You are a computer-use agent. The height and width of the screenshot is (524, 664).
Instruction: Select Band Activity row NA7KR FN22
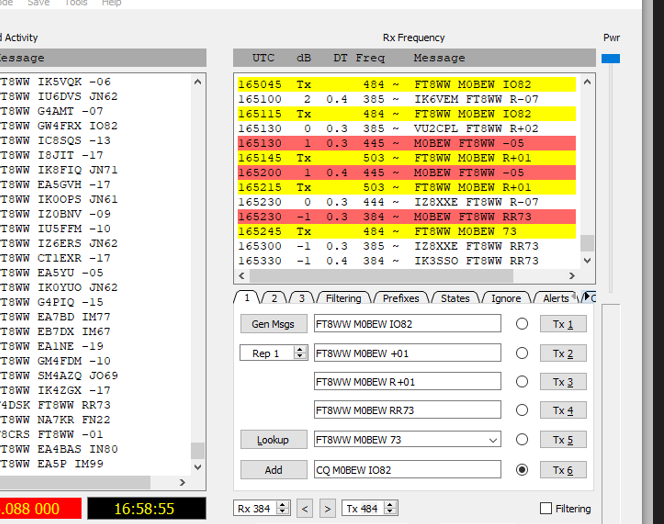(95, 420)
